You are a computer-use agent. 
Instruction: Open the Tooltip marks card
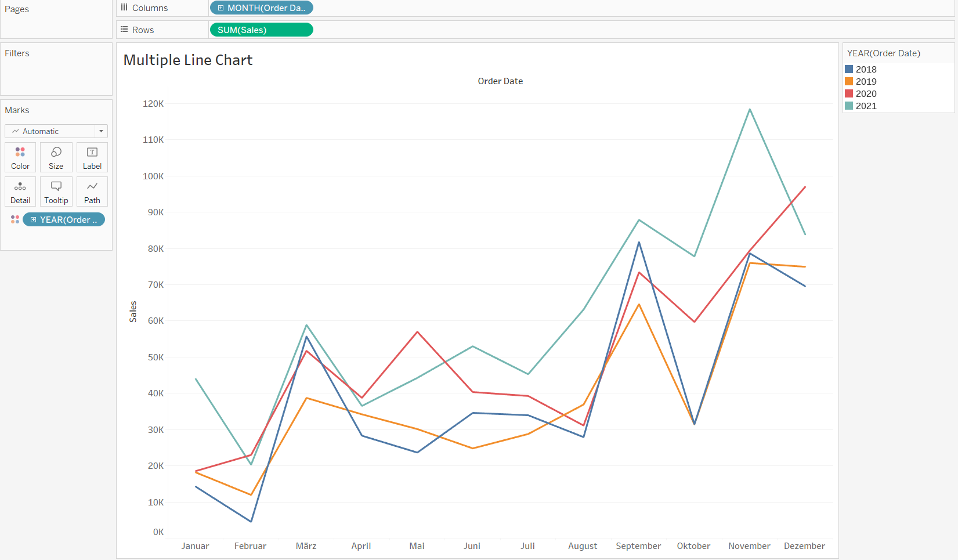pyautogui.click(x=56, y=192)
